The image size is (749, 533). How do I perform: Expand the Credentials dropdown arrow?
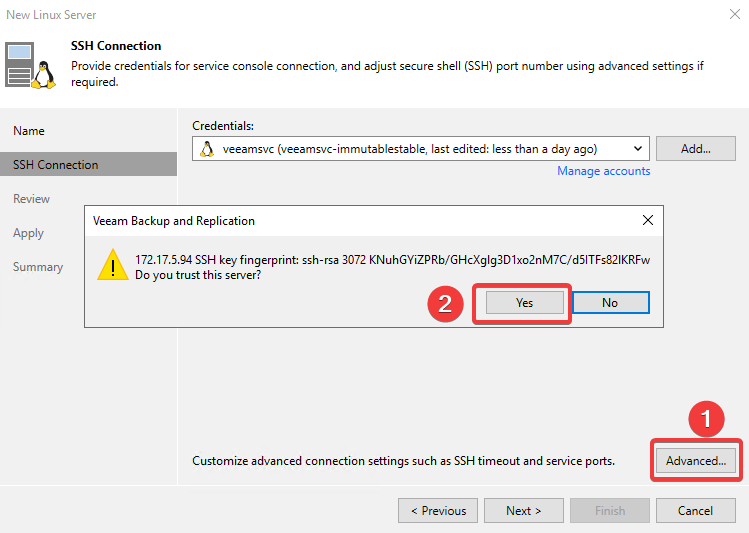pos(638,149)
